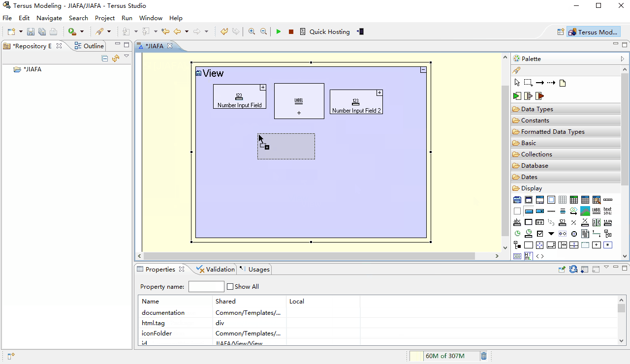The image size is (630, 364).
Task: Click the rocket icon in the Palette
Action: [x=516, y=70]
